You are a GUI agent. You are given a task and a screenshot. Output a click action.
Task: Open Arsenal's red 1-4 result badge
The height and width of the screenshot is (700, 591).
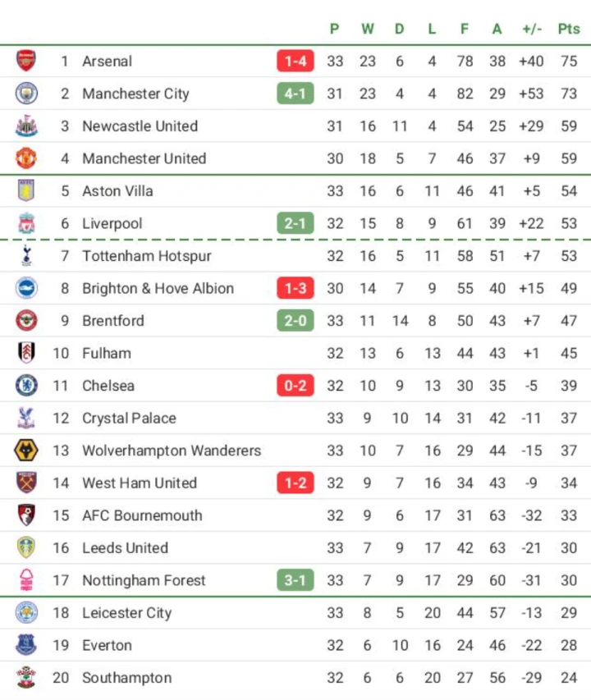pyautogui.click(x=295, y=61)
